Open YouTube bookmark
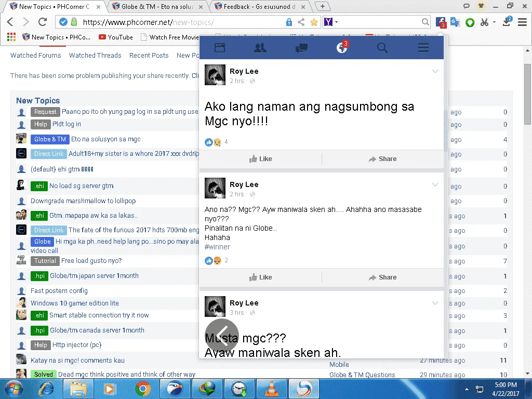Image resolution: width=532 pixels, height=399 pixels. pos(116,37)
